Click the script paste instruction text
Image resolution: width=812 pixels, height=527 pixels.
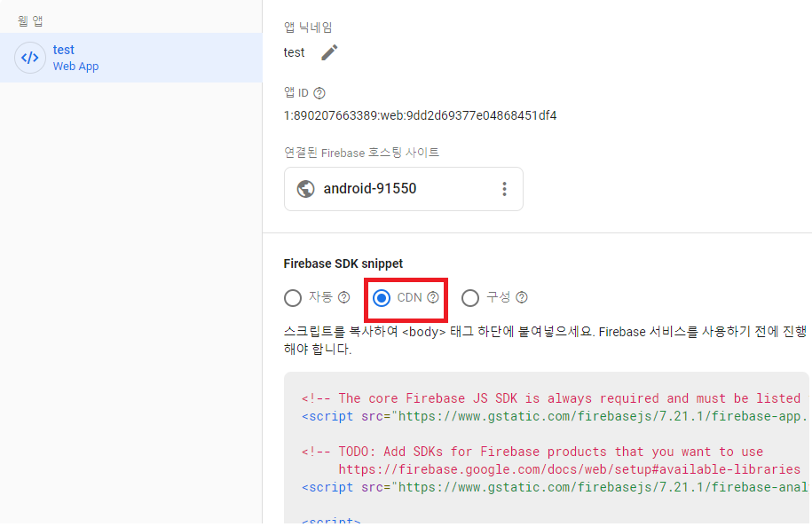click(545, 340)
